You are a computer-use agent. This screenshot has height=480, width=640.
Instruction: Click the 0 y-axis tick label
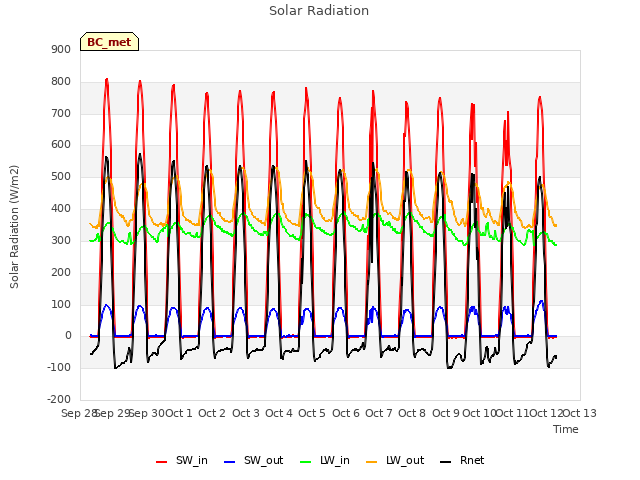(68, 336)
